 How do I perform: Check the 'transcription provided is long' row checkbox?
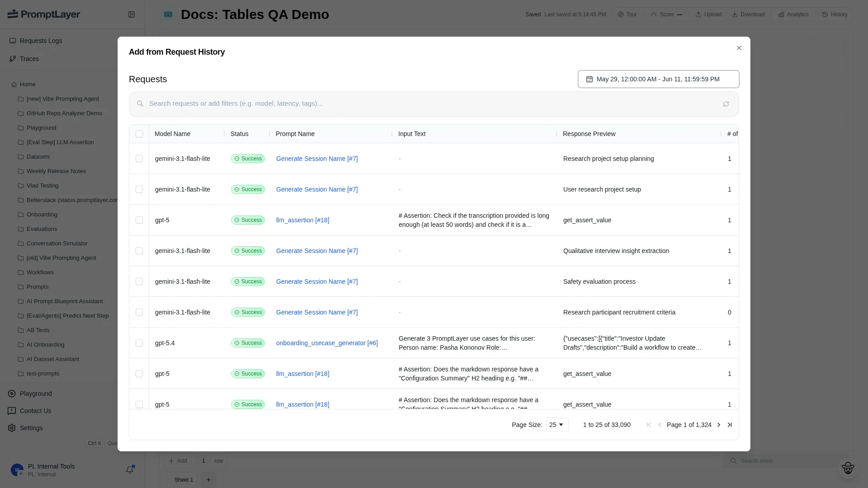click(139, 220)
